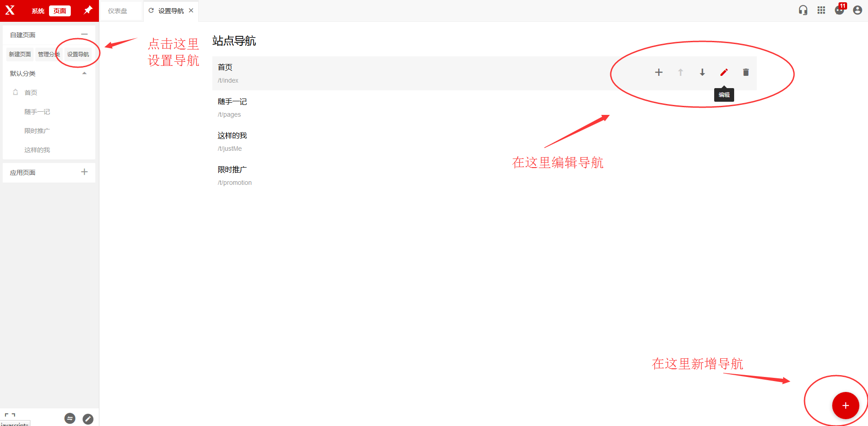Move 首页 down with the down arrow

tap(702, 72)
